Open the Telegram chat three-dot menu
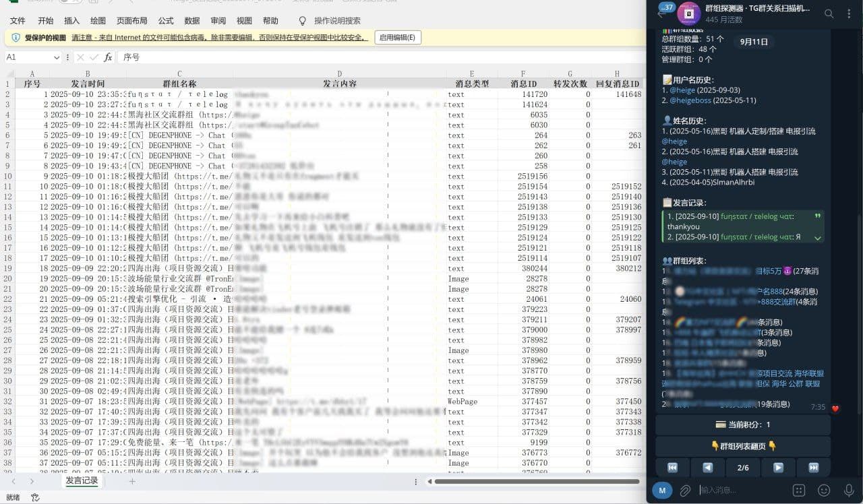The image size is (863, 504). [849, 13]
